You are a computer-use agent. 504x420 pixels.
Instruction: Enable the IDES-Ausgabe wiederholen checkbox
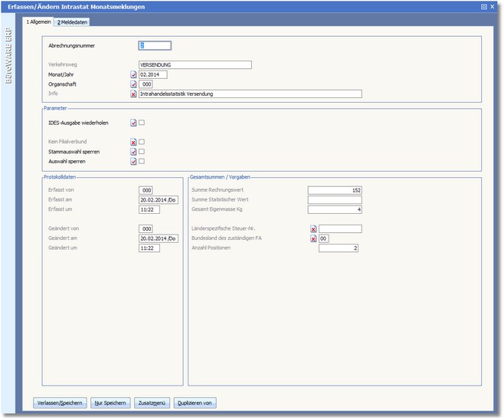142,123
